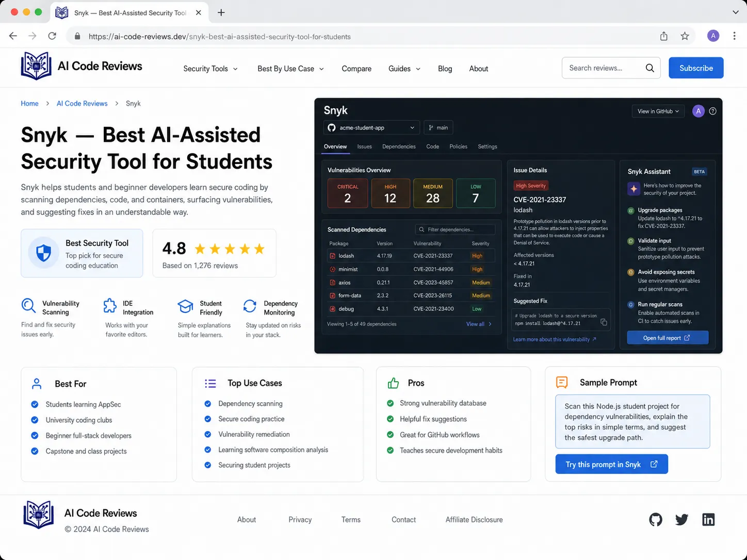Open the browser tab list chevron
Screen dimensions: 747x560
[x=736, y=12]
